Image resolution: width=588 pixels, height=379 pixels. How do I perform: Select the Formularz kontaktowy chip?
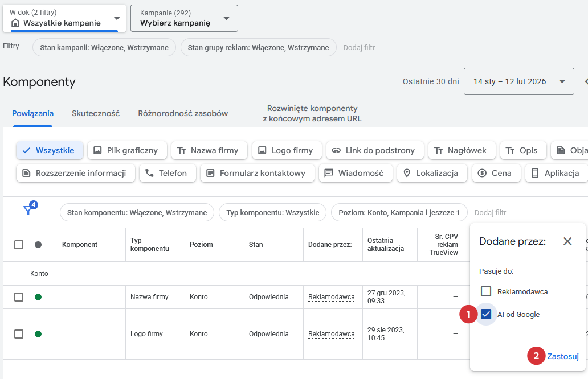click(257, 173)
